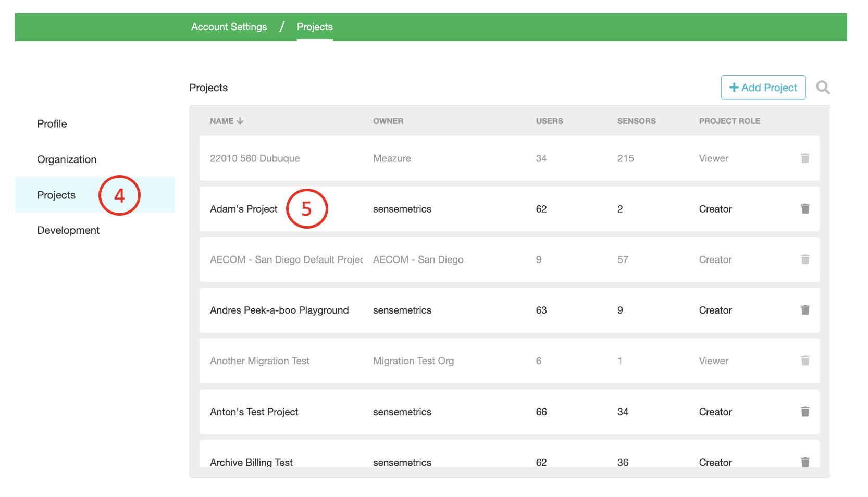Open Anton's Test Project entry

[x=254, y=412]
